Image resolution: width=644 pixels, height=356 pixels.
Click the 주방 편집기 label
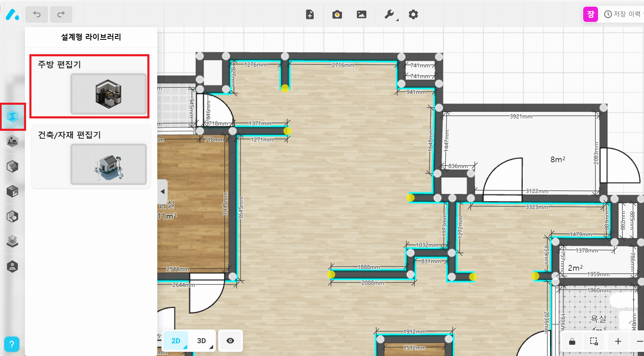(x=59, y=65)
